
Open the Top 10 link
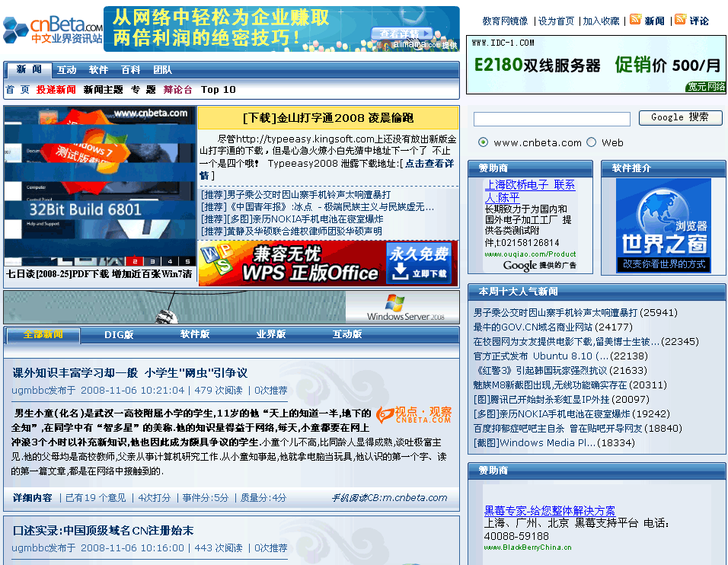[x=219, y=90]
